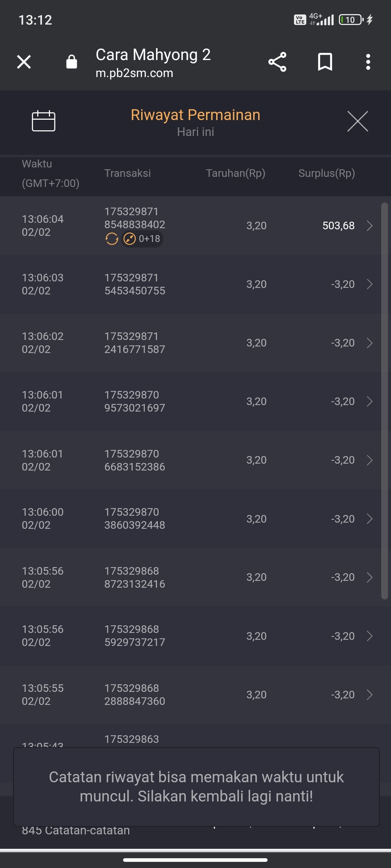Viewport: 391px width, 868px height.
Task: Tap the m.pb2sm.com address text
Action: coord(134,73)
